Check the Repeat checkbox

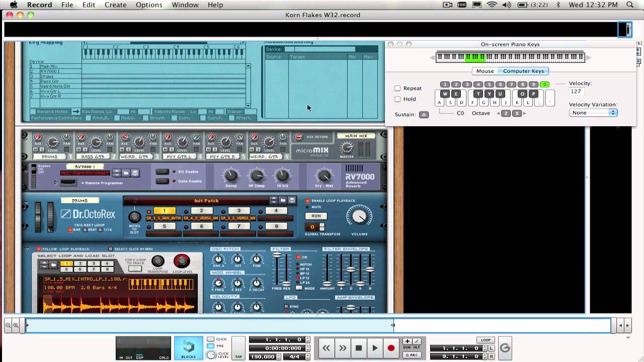coord(397,88)
